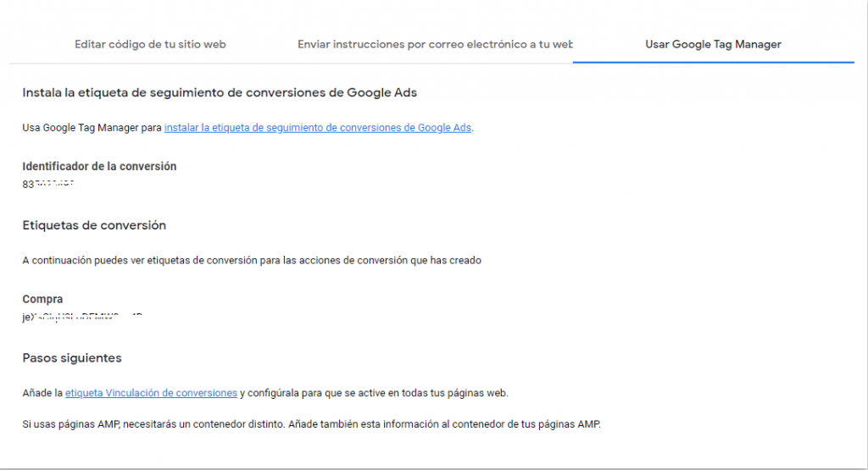868x470 pixels.
Task: Click the Identificador de la conversión value
Action: tap(48, 184)
